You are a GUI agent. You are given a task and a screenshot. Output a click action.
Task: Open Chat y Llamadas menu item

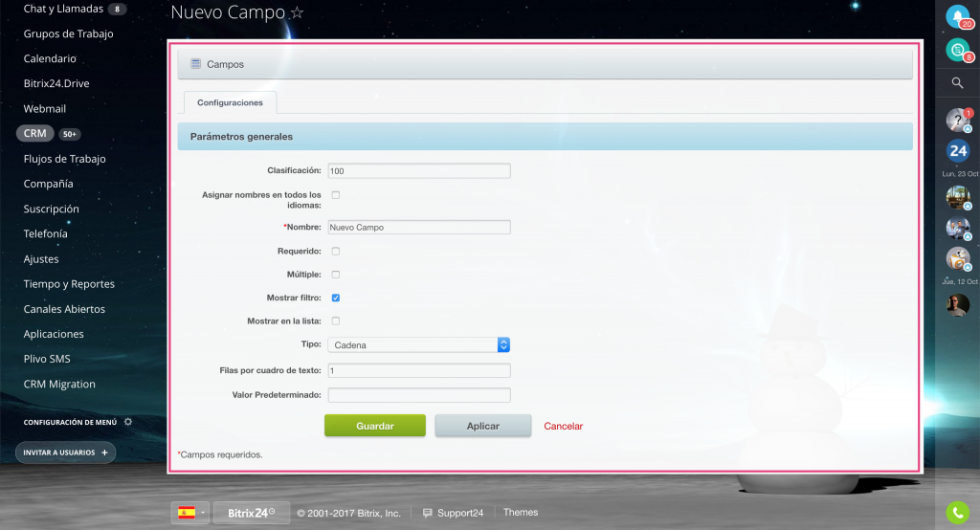tap(63, 9)
